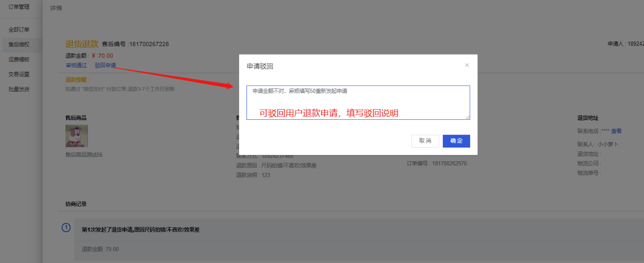Click the 驳回申请 link
644x263 pixels.
pos(105,65)
